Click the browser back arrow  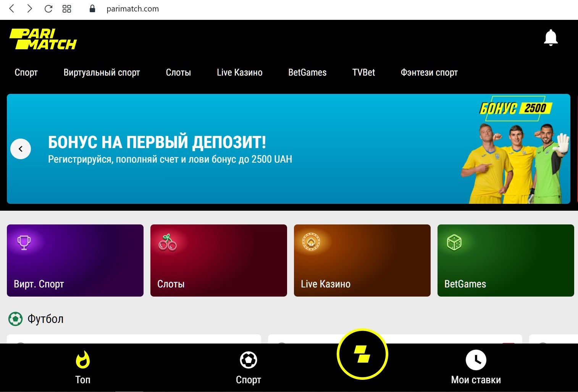point(12,8)
